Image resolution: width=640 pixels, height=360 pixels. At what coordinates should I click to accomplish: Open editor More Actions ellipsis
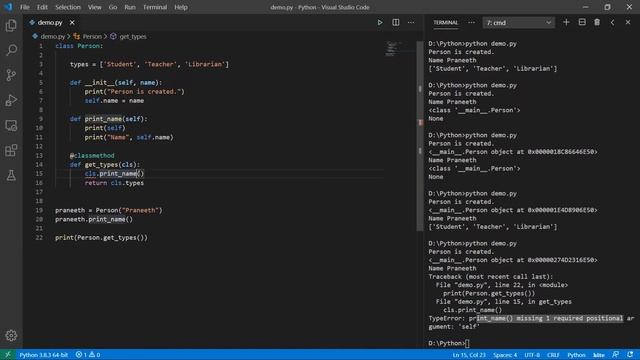pyautogui.click(x=411, y=22)
